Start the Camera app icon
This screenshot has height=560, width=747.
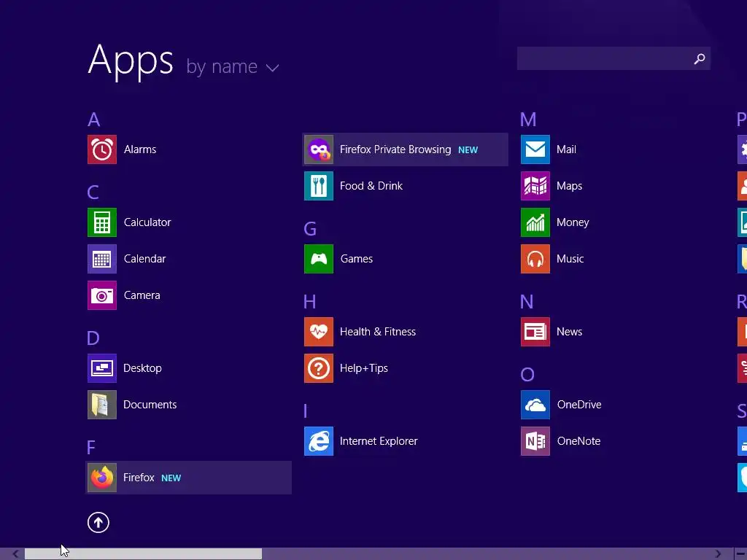point(102,295)
